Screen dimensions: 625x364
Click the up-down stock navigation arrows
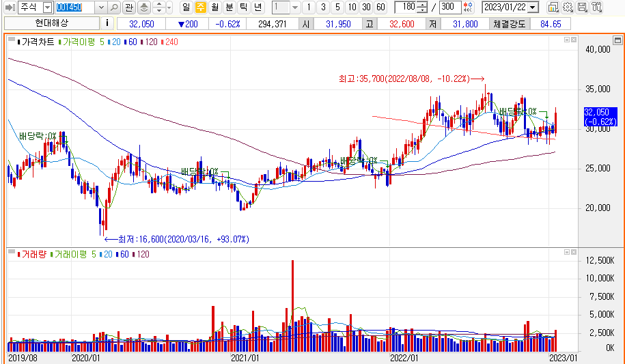tap(159, 8)
